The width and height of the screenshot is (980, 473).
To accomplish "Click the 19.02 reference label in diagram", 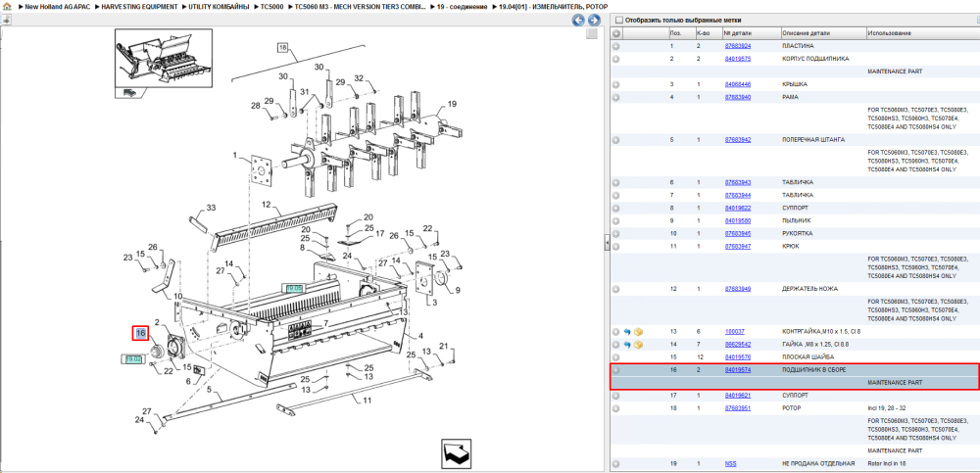I will [x=133, y=359].
